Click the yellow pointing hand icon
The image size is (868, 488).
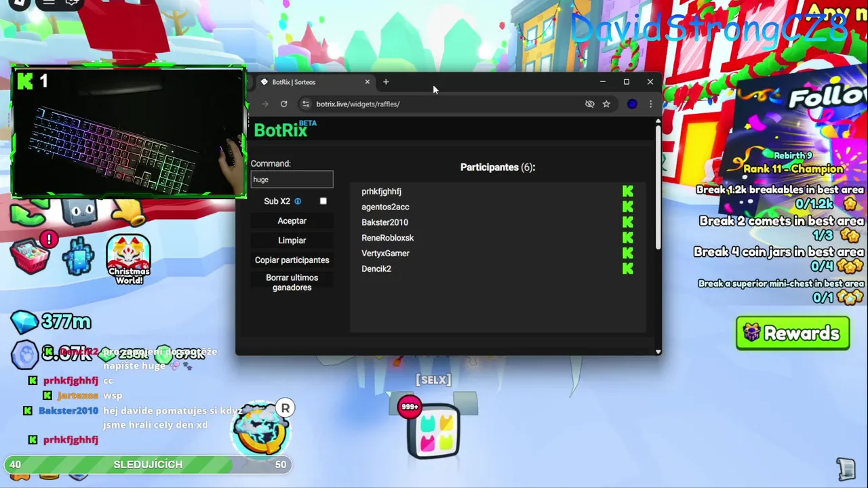coord(129,213)
